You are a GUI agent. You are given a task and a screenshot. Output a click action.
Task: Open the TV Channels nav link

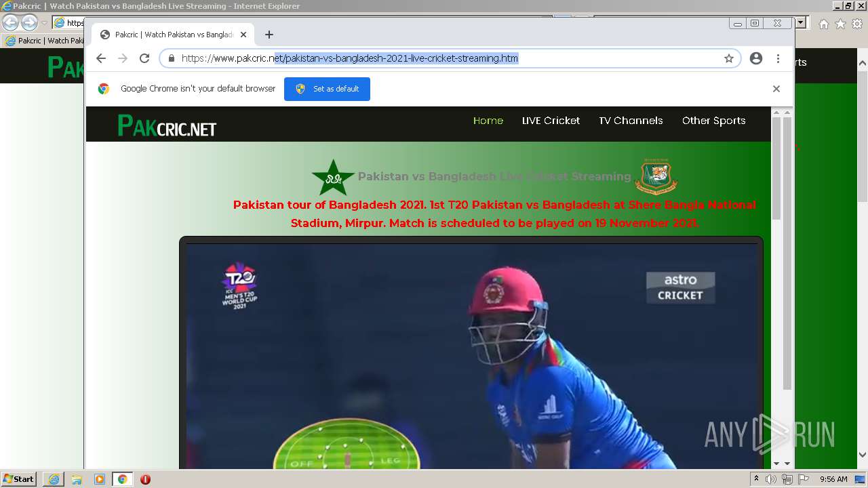pyautogui.click(x=631, y=121)
